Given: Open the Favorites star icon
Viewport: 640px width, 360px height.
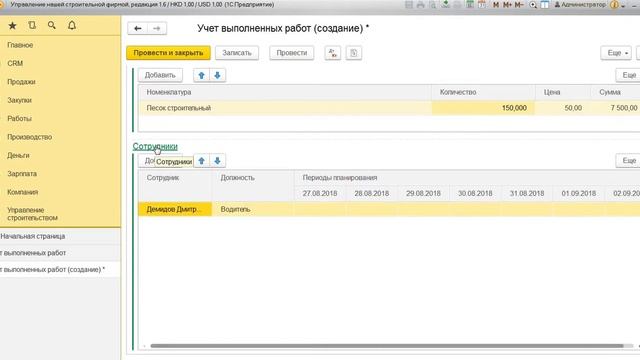Looking at the screenshot, I should [12, 25].
